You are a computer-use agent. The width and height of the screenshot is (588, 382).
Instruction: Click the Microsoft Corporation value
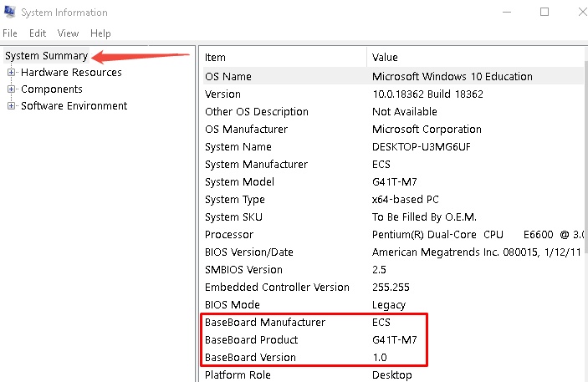pyautogui.click(x=427, y=130)
